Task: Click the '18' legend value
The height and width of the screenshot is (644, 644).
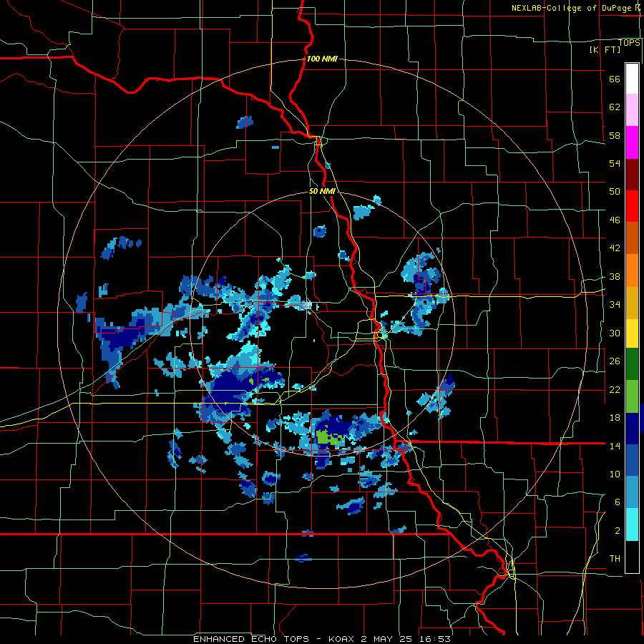Action: click(x=615, y=418)
